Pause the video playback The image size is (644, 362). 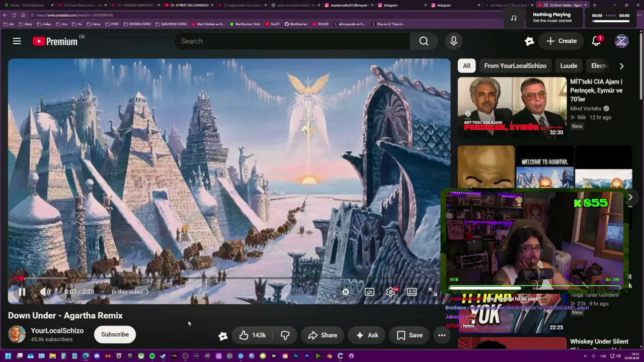pyautogui.click(x=22, y=292)
